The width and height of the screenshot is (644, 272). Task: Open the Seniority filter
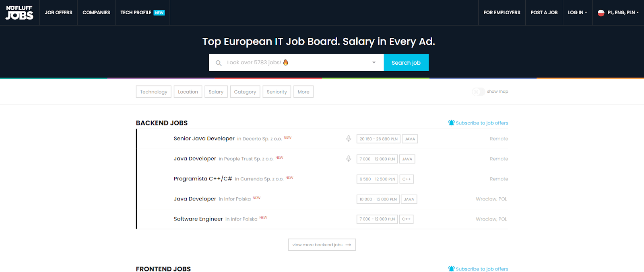point(277,92)
